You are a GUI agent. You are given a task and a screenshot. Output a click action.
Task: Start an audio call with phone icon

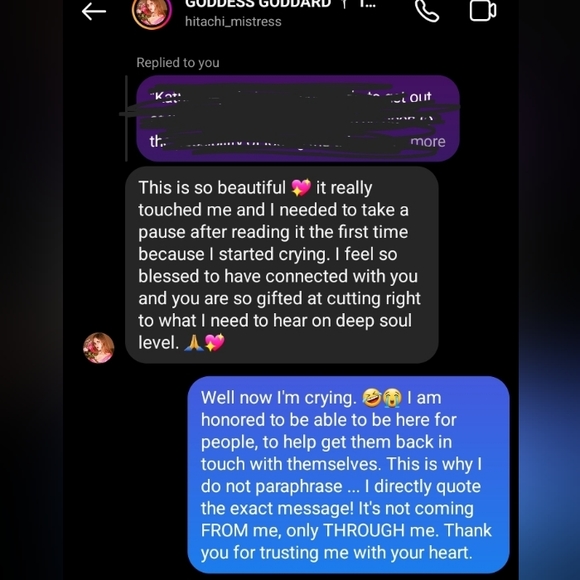pyautogui.click(x=427, y=10)
